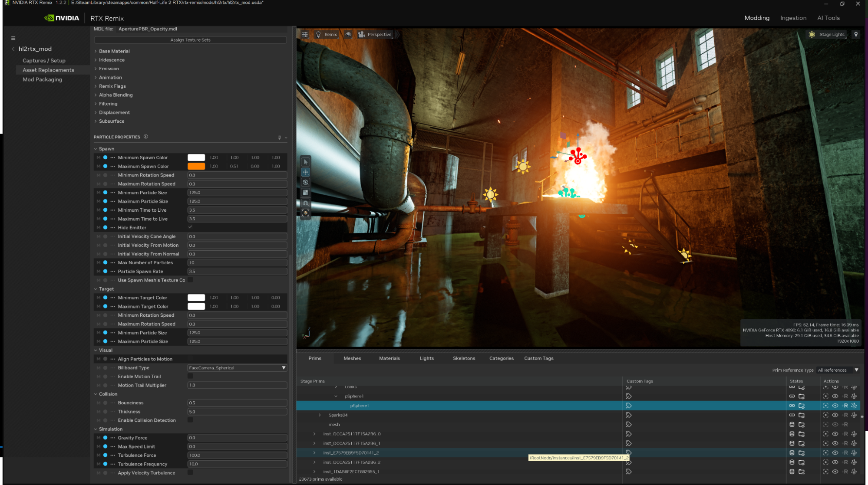This screenshot has width=868, height=485.
Task: Click the orange Maximum Spawn Color swatch
Action: [196, 166]
